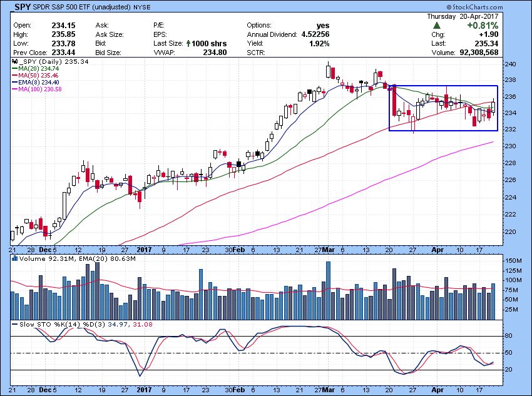Click the MA(20) 234.74 legend entry
Viewport: 532px width, 396px height.
pos(39,69)
